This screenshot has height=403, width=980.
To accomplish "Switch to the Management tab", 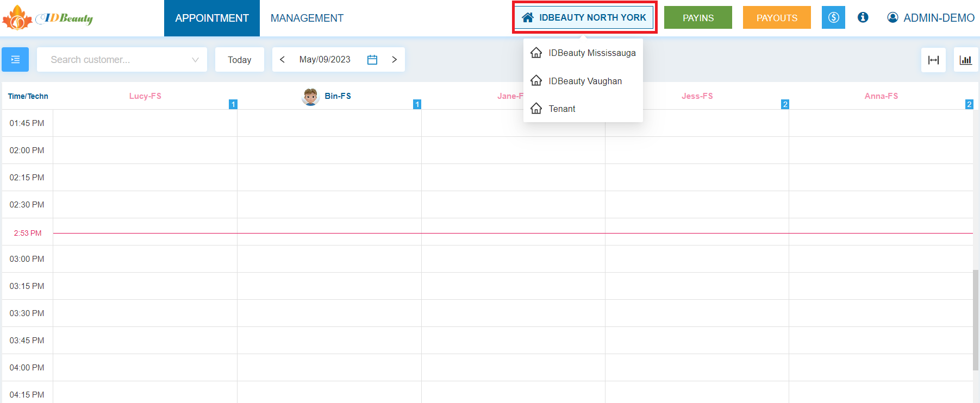I will tap(307, 18).
